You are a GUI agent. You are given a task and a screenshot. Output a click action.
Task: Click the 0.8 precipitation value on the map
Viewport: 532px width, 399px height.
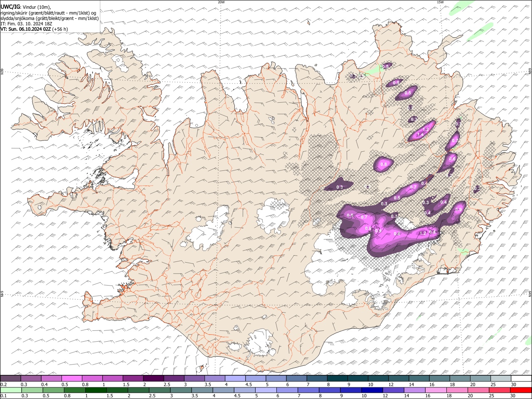coord(384,165)
